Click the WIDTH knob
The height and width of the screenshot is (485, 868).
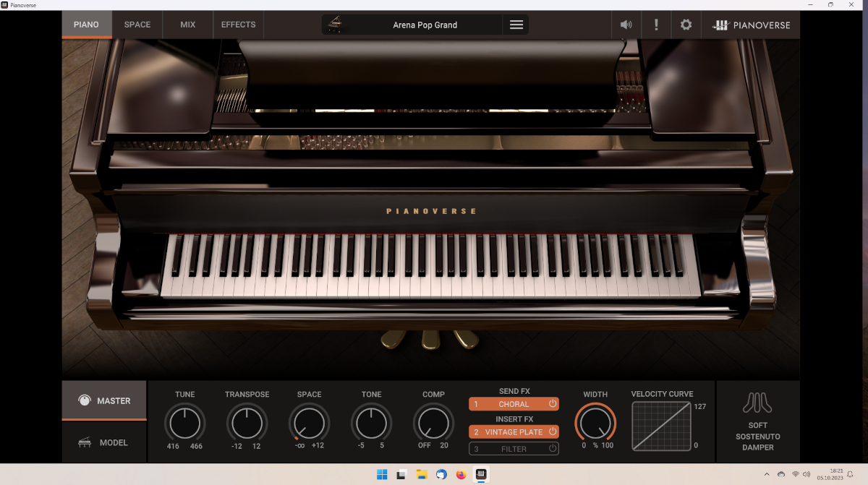coord(595,423)
